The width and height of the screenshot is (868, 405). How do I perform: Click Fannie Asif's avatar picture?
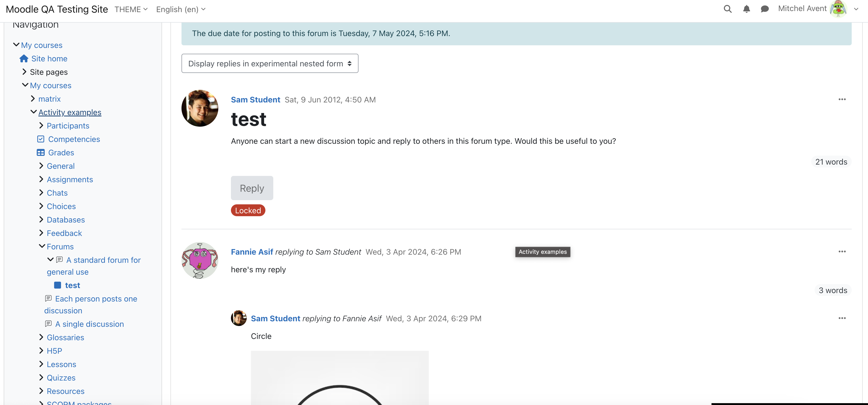click(x=200, y=260)
